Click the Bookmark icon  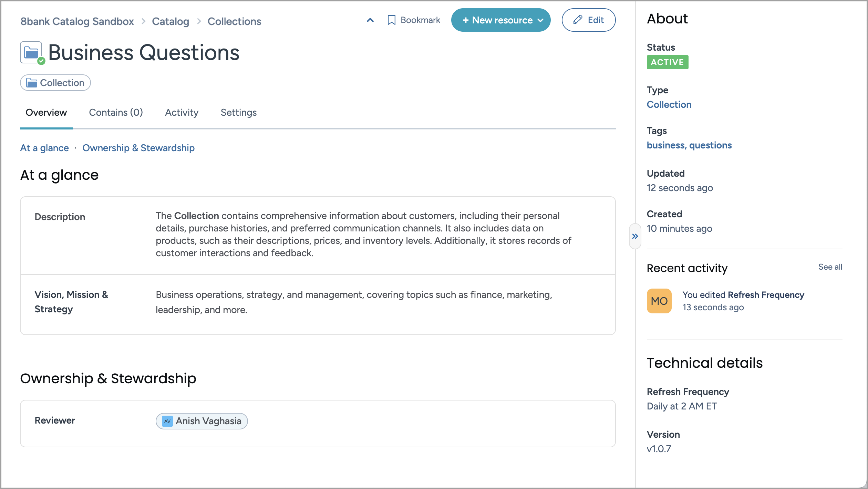point(391,20)
